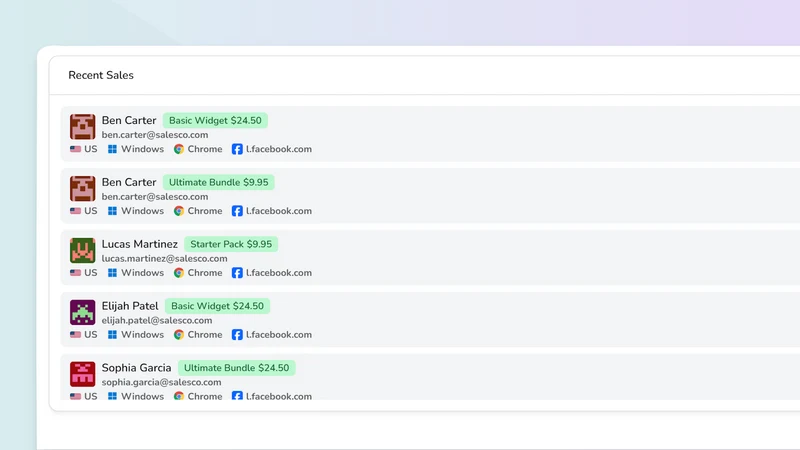Open Sophia Garcia's red pixel avatar
The height and width of the screenshot is (450, 800).
coord(83,374)
